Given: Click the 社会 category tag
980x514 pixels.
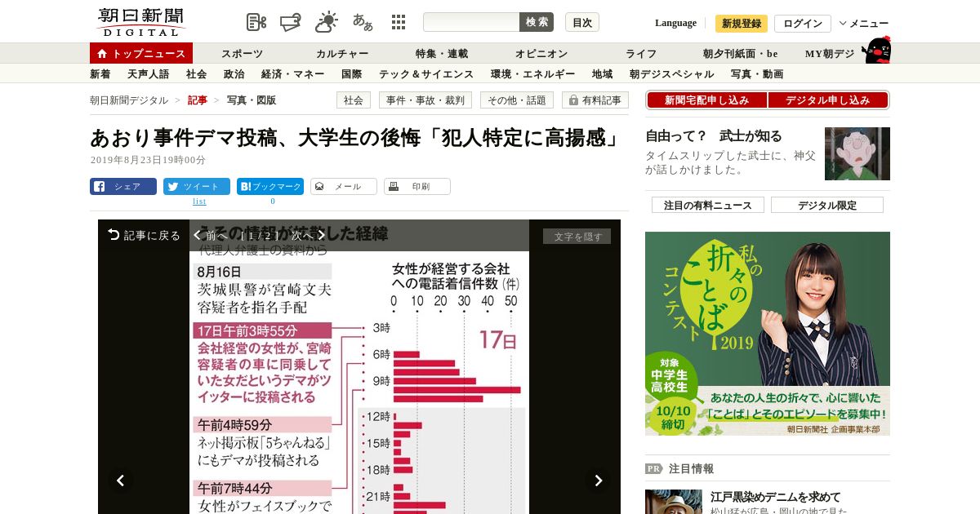Looking at the screenshot, I should (354, 100).
